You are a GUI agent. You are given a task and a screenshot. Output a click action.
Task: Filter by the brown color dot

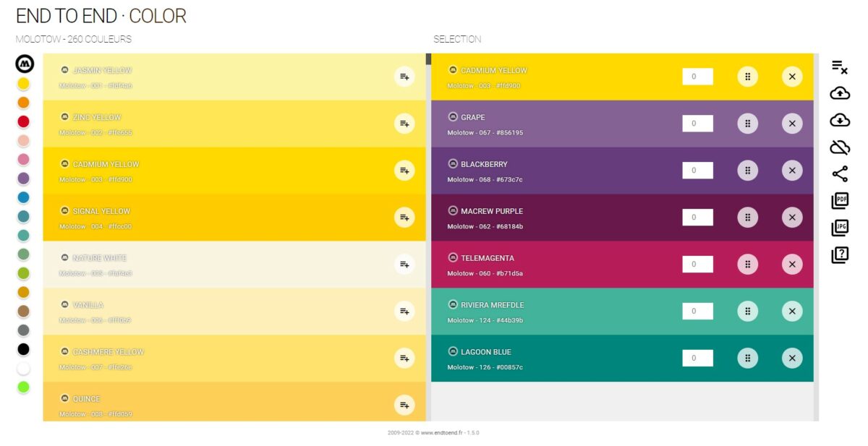coord(23,311)
